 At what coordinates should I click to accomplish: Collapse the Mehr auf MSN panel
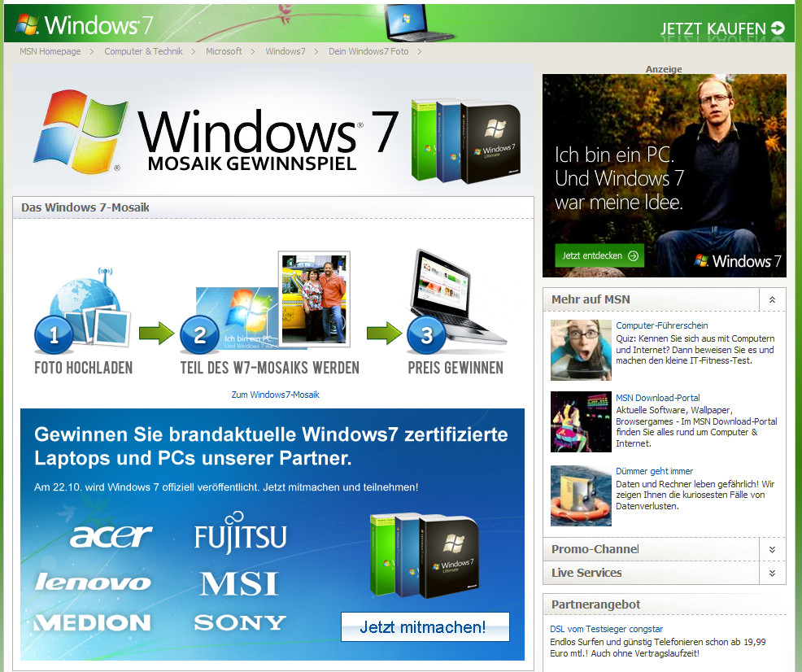(x=773, y=299)
